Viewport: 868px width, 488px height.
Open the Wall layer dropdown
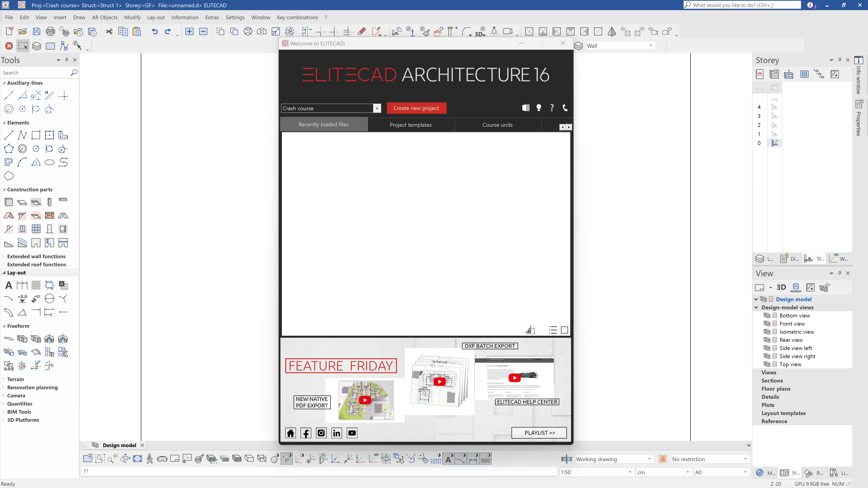click(x=651, y=46)
